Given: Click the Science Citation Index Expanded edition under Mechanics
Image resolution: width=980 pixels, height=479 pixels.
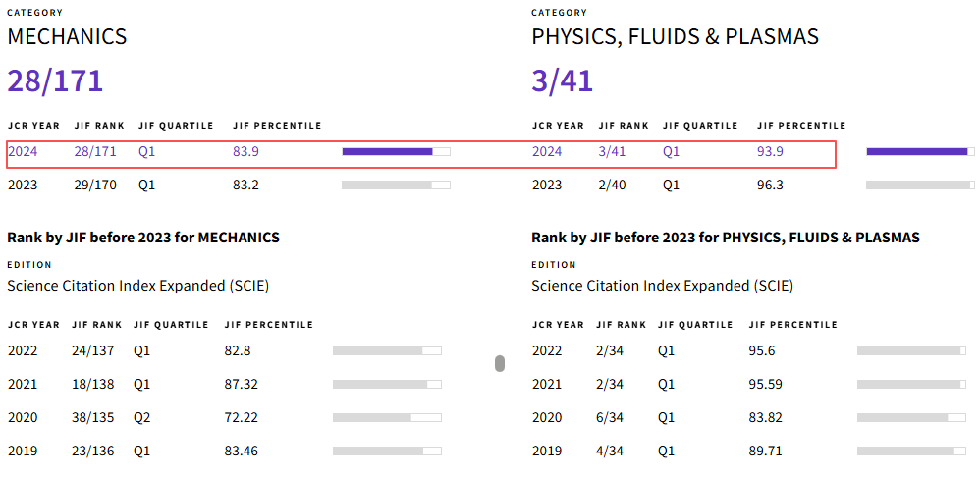Looking at the screenshot, I should 137,286.
